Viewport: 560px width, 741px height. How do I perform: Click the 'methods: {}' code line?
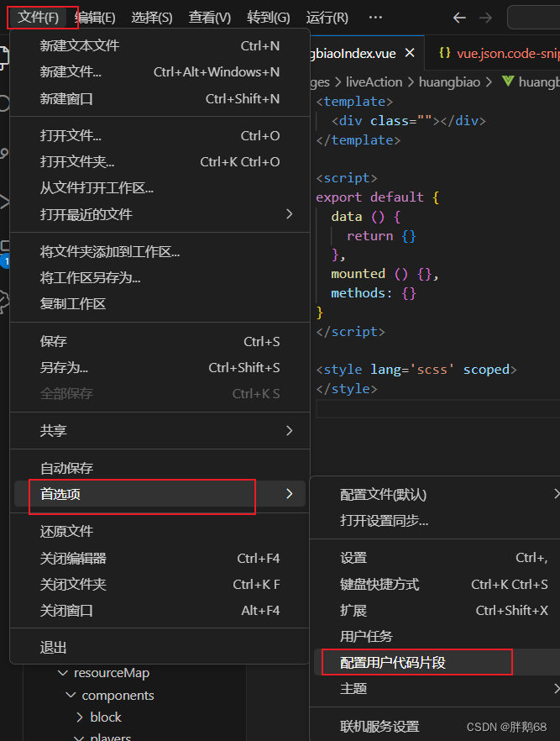(374, 293)
